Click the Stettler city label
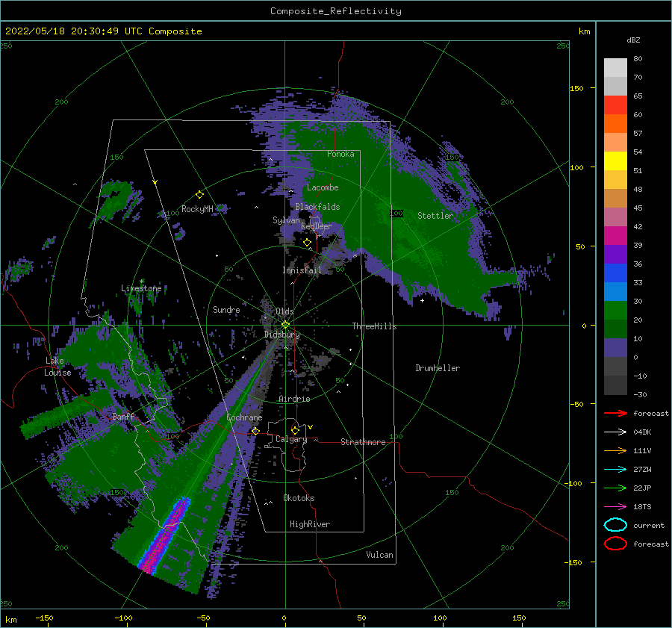 point(435,216)
